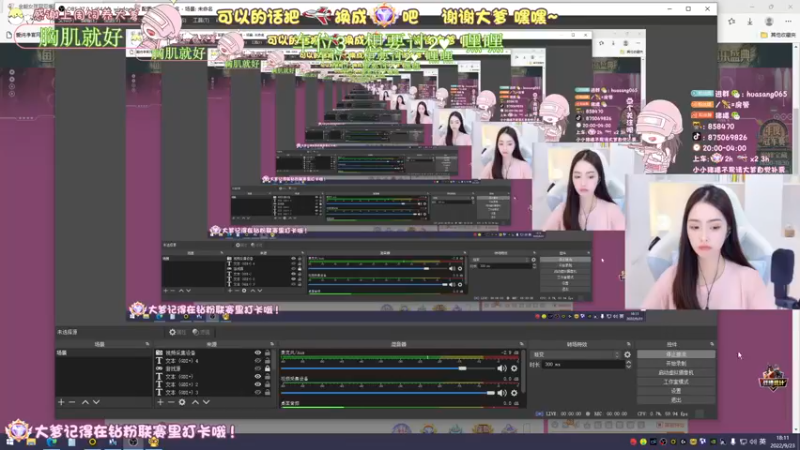Open 滤镜 filters above the Sources dock

tap(202, 332)
